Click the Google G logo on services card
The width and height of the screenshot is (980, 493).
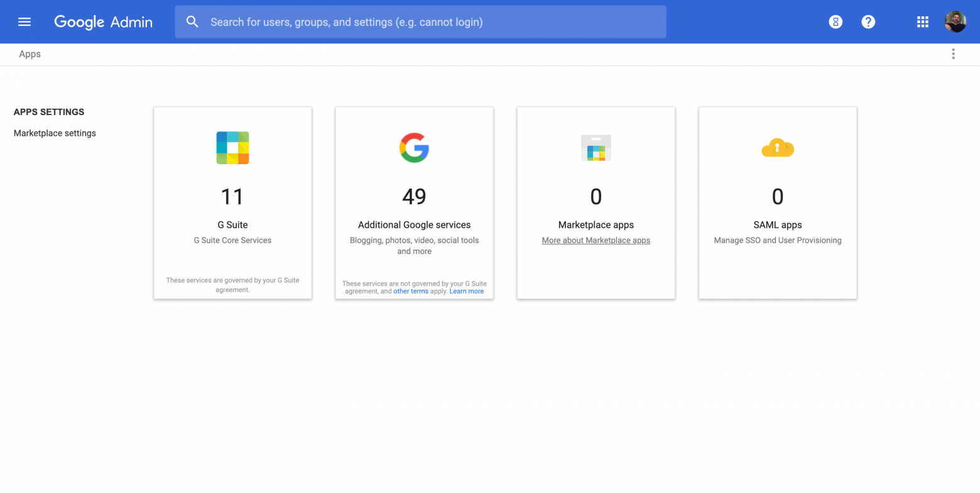[x=413, y=147]
